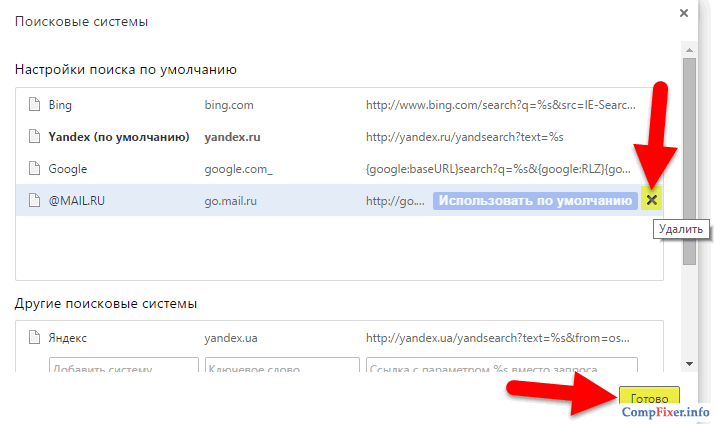Click the yandex.ua/yandsearch URL
Screen dimensions: 716x424
498,338
